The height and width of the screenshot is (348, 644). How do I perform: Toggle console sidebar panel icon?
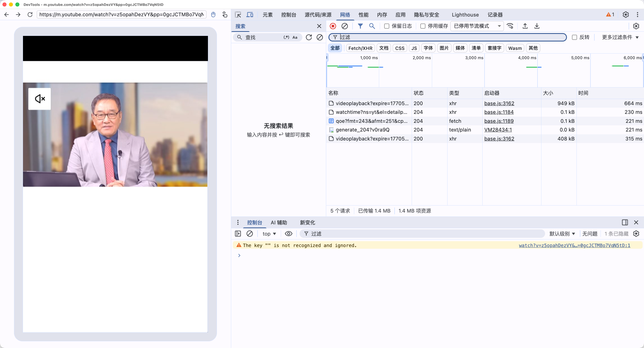coord(238,234)
